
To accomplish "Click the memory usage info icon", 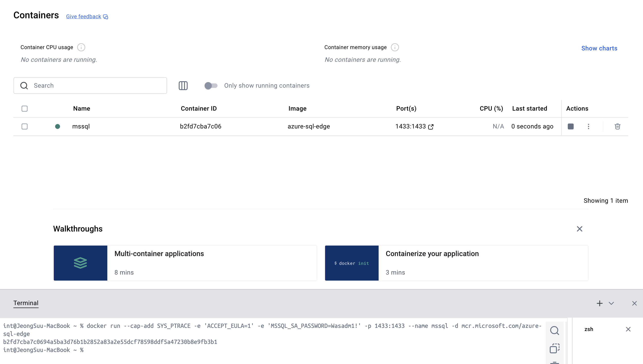I will [x=395, y=47].
